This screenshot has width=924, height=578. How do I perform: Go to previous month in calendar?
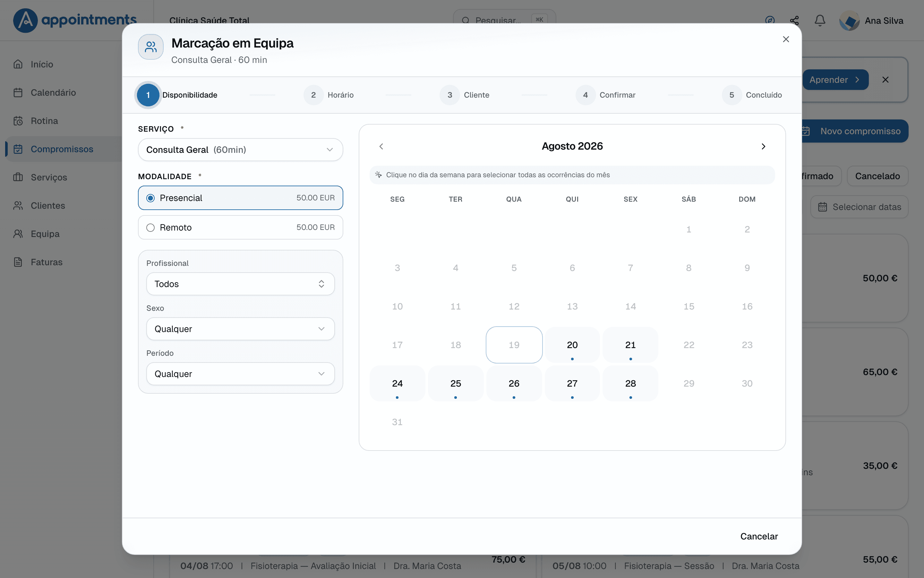(x=381, y=146)
